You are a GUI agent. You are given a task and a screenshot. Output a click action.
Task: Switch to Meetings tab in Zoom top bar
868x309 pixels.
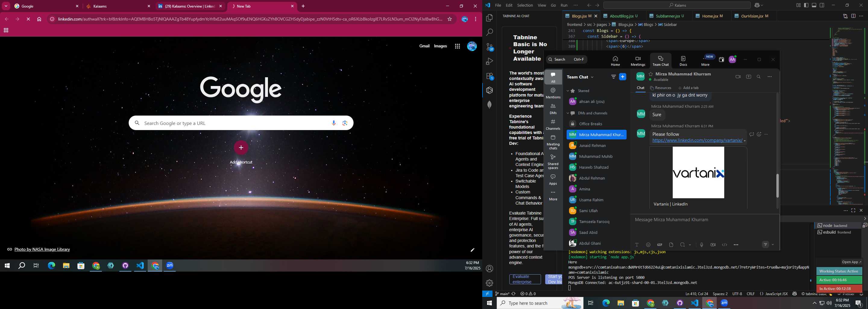638,61
